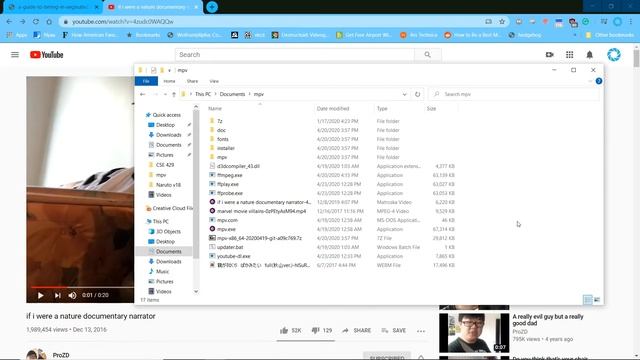Select ffplay.exe file
The image size is (640, 360).
[x=228, y=184]
